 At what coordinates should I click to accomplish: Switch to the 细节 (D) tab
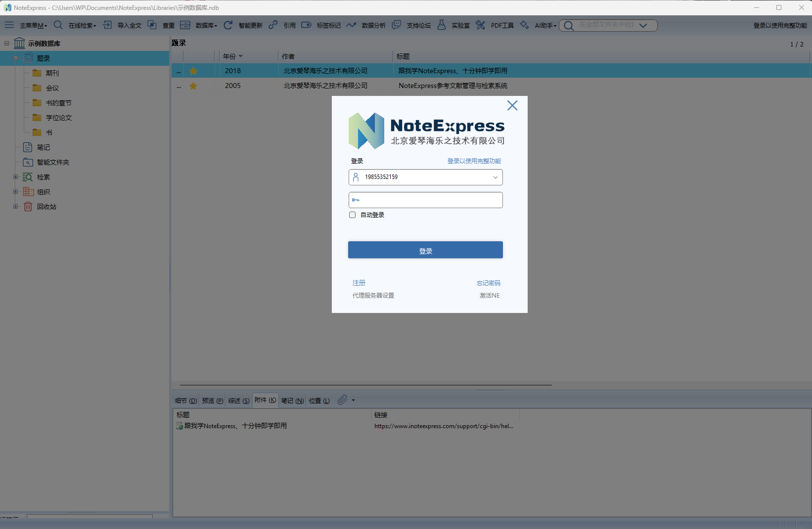186,400
